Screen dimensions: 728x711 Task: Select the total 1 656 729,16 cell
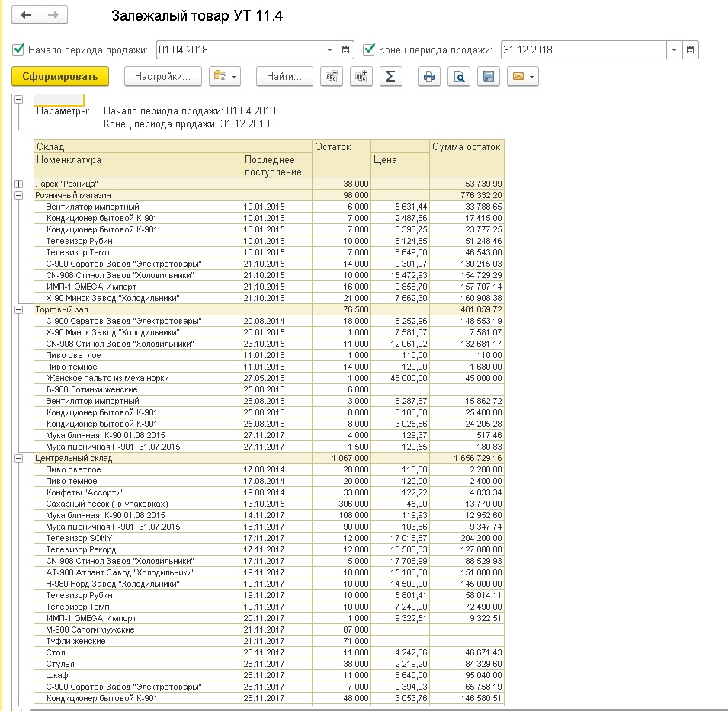tap(467, 458)
